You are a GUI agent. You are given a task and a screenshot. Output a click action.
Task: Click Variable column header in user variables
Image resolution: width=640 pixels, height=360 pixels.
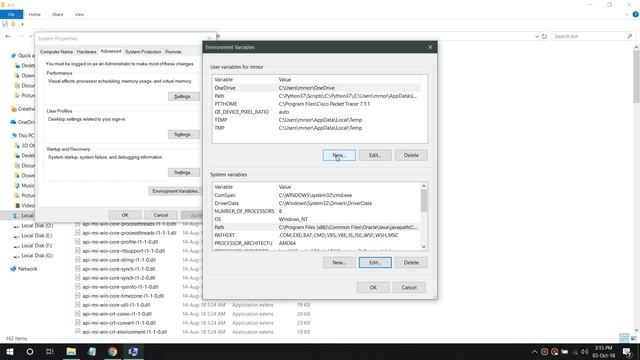224,80
